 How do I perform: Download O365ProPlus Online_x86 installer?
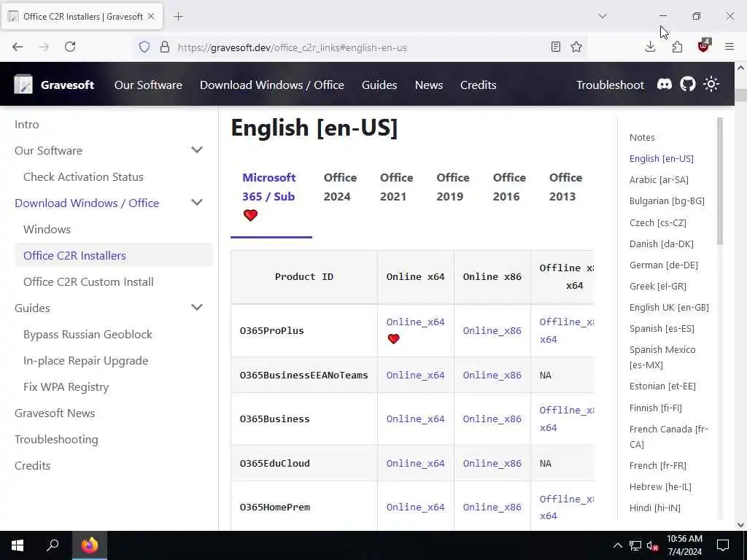coord(492,330)
